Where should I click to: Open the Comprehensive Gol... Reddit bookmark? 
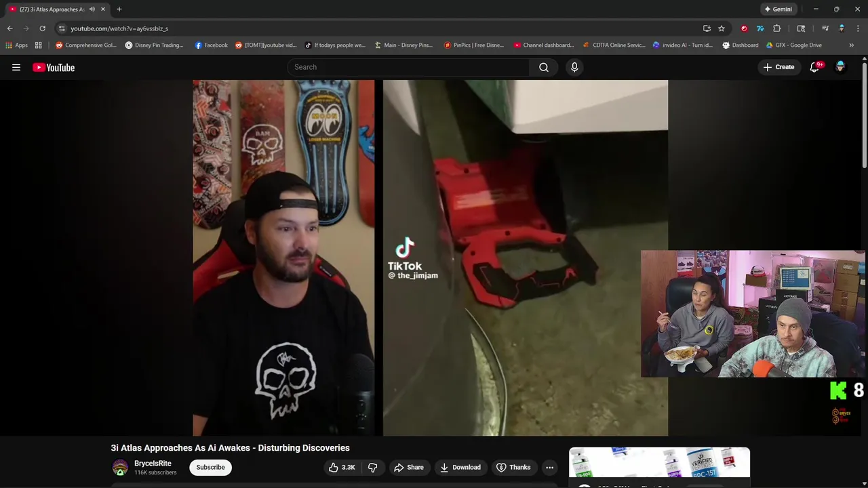click(x=86, y=45)
